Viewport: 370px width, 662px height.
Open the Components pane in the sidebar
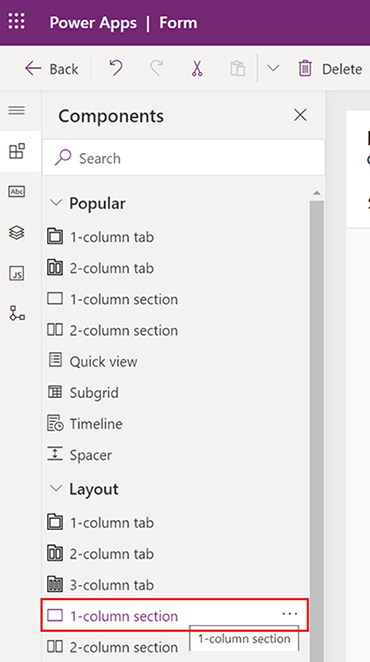tap(17, 151)
